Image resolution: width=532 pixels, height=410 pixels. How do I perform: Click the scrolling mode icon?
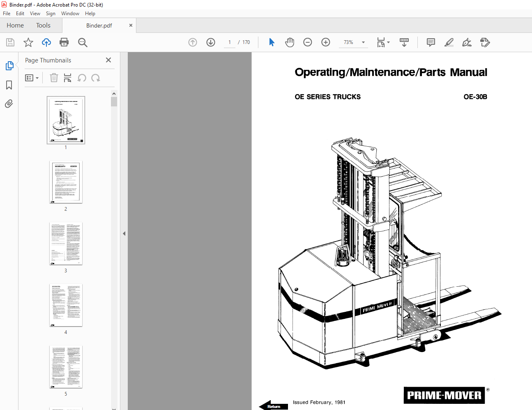point(404,42)
